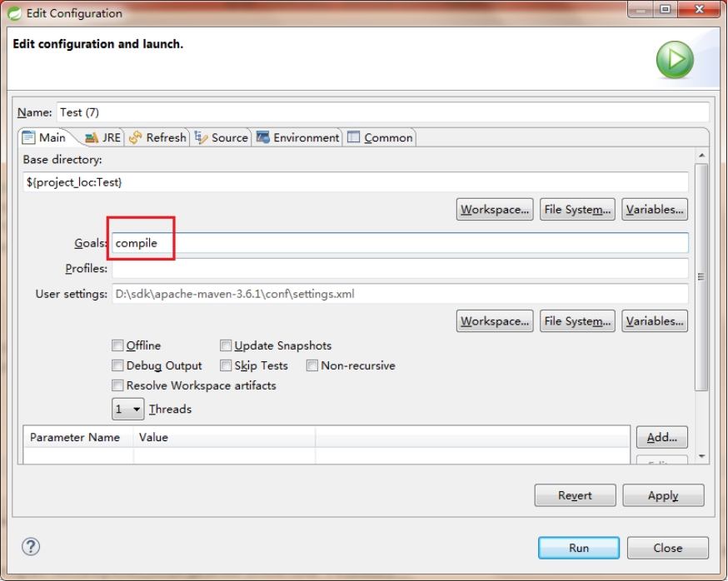Viewport: 728px width, 581px height.
Task: Enable Debug Output option
Action: click(117, 365)
